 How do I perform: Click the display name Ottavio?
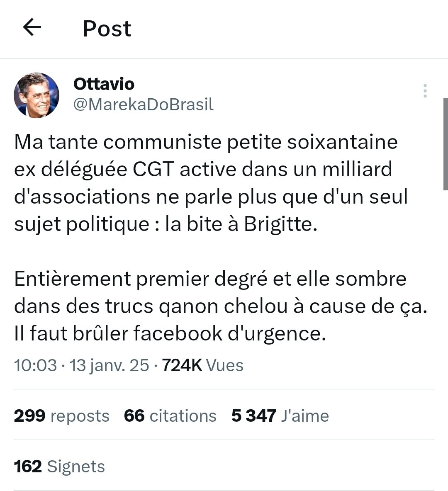(104, 84)
